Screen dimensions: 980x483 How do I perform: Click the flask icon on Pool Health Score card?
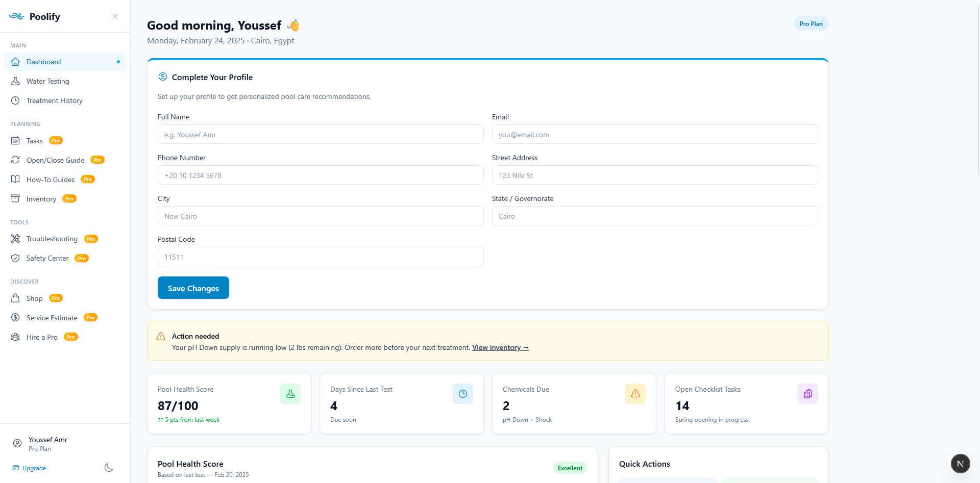tap(290, 393)
